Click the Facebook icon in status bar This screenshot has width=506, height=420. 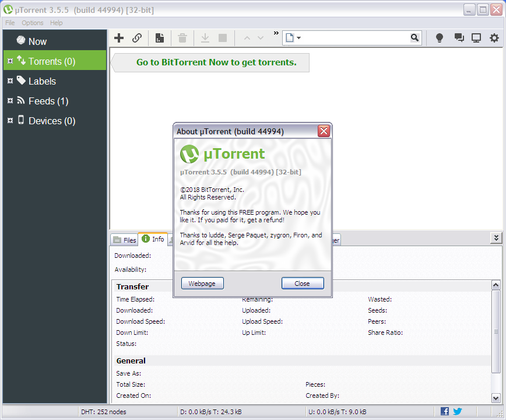tap(445, 411)
